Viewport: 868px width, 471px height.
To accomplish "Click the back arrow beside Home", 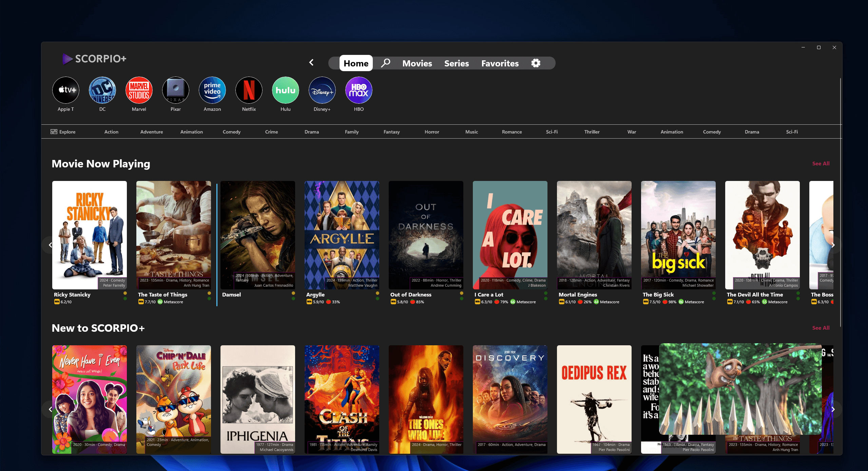I will tap(311, 63).
